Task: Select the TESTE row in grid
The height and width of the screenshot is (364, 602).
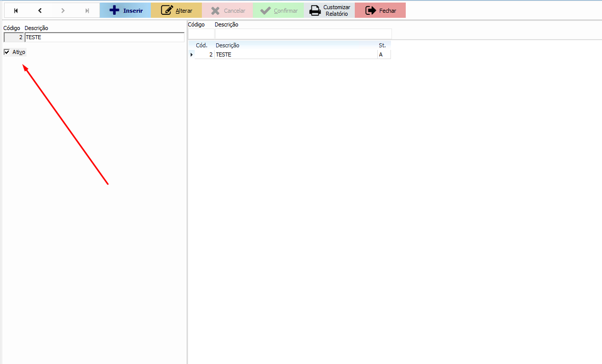Action: (x=295, y=54)
